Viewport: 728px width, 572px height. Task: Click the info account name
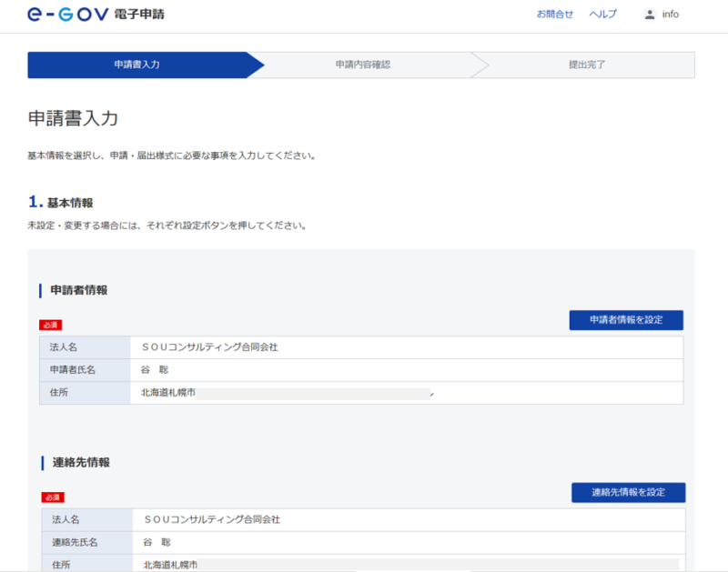coord(671,15)
